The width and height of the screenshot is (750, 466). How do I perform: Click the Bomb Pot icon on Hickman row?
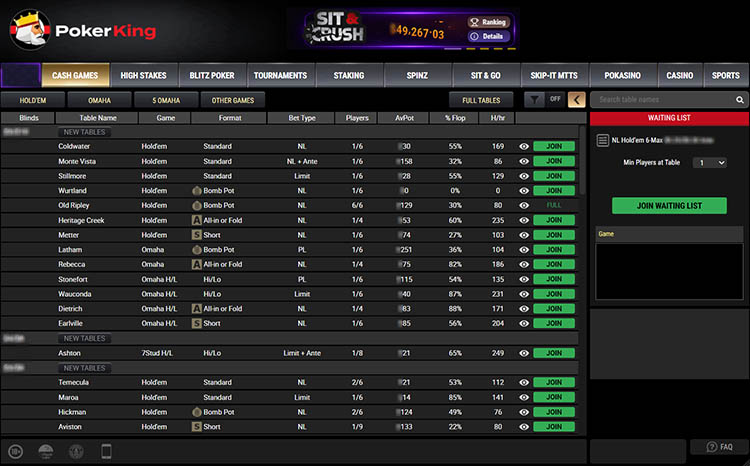click(197, 412)
